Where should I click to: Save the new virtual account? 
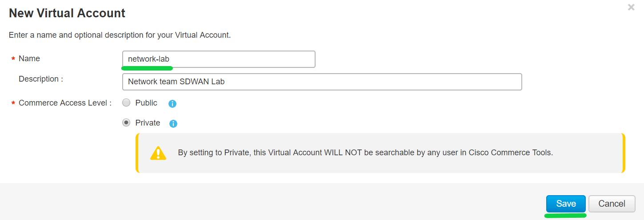coord(566,204)
